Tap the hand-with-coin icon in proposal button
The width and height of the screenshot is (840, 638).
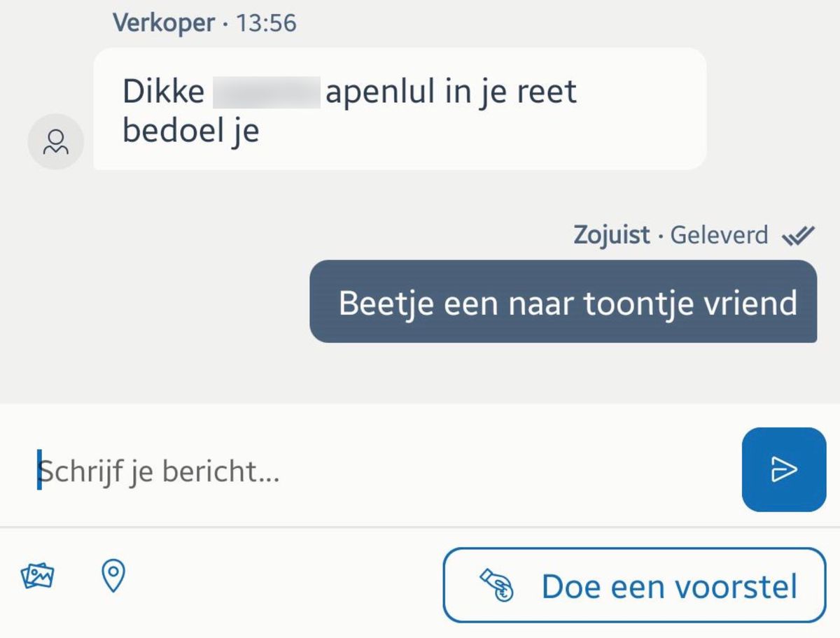(x=497, y=585)
